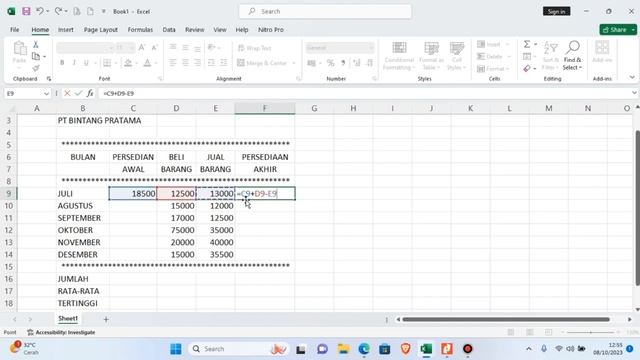Image resolution: width=640 pixels, height=360 pixels.
Task: Click Conditional Formatting icon
Action: coord(399,48)
